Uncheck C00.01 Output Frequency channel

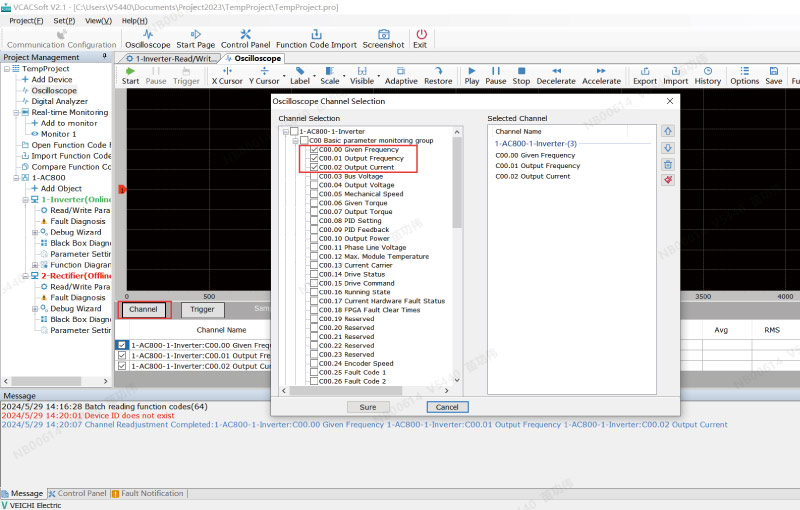pos(314,158)
